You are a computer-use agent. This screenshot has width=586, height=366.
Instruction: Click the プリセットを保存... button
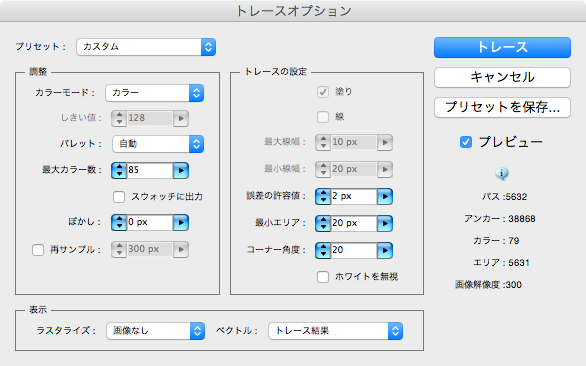[502, 108]
